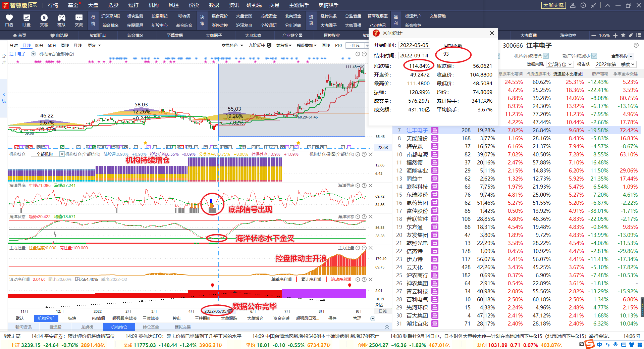Open settings of the 海洋状态 indicator panel
The image size is (644, 349).
click(358, 217)
